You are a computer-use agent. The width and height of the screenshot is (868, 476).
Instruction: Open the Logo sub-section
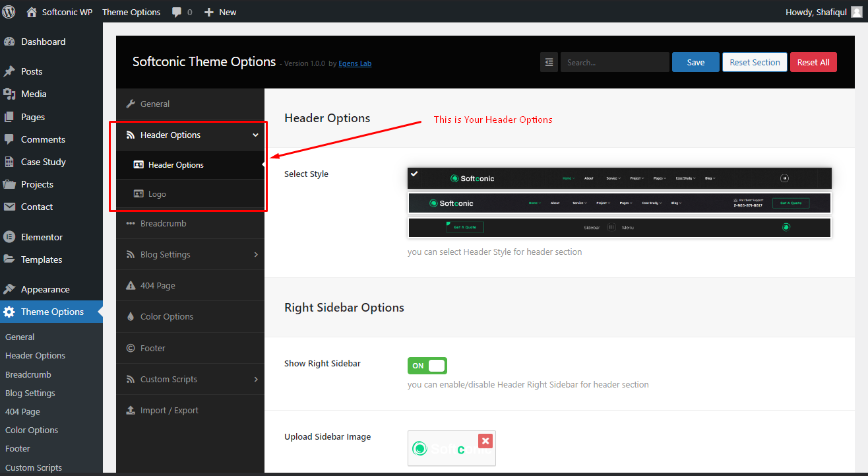pos(190,194)
